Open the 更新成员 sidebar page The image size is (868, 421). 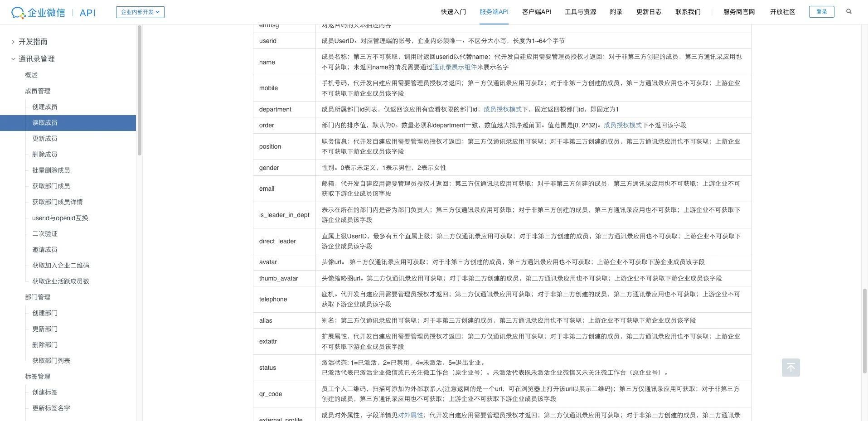click(x=45, y=139)
